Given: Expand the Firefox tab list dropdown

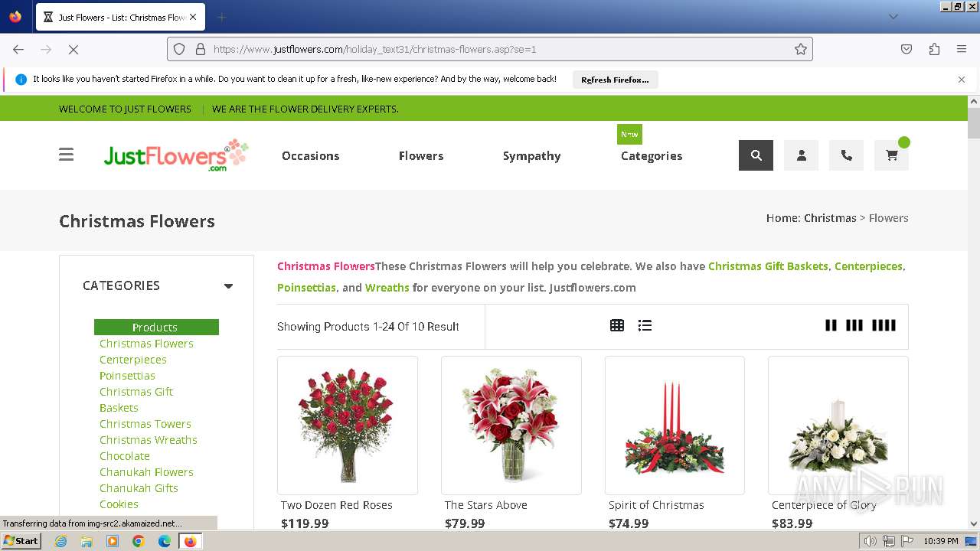Looking at the screenshot, I should (x=893, y=17).
